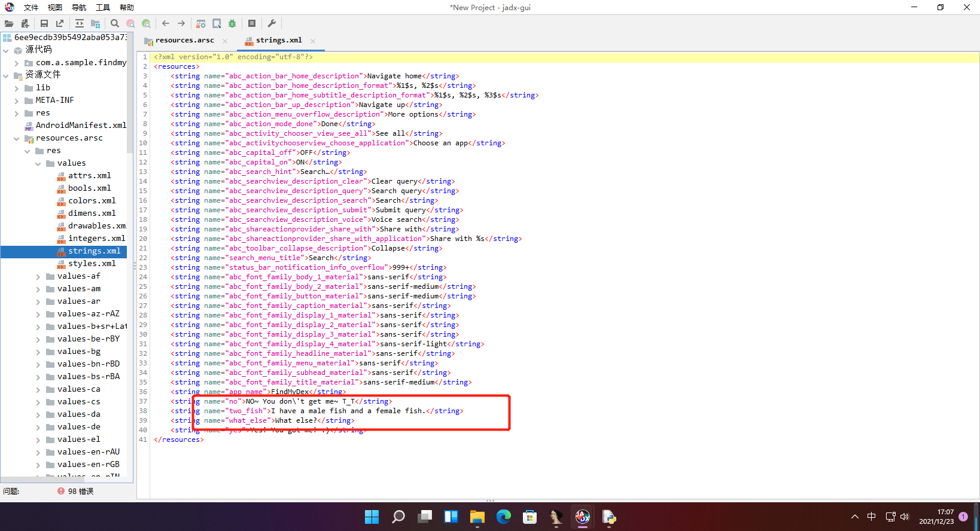Open comment search green magnifier icon

pos(146,23)
